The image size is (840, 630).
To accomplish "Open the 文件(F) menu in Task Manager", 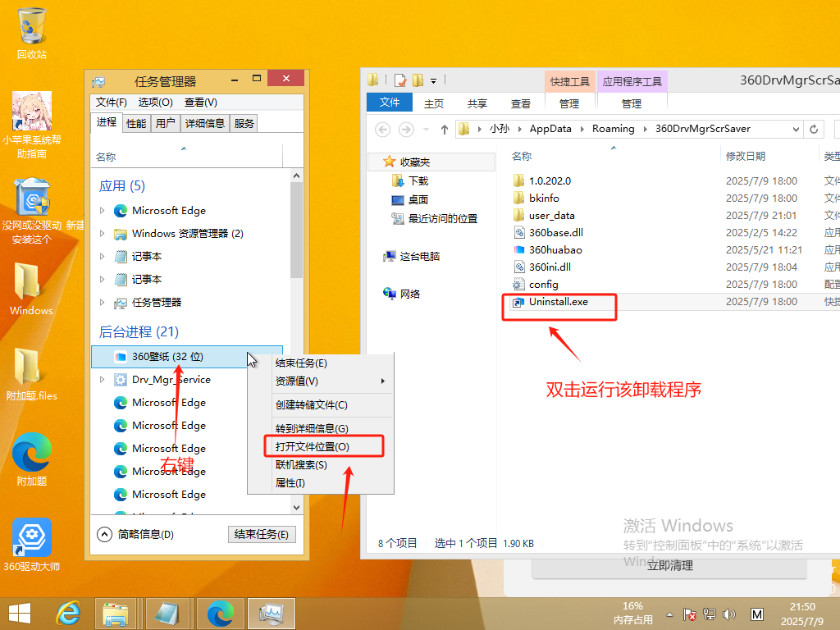I will [112, 103].
